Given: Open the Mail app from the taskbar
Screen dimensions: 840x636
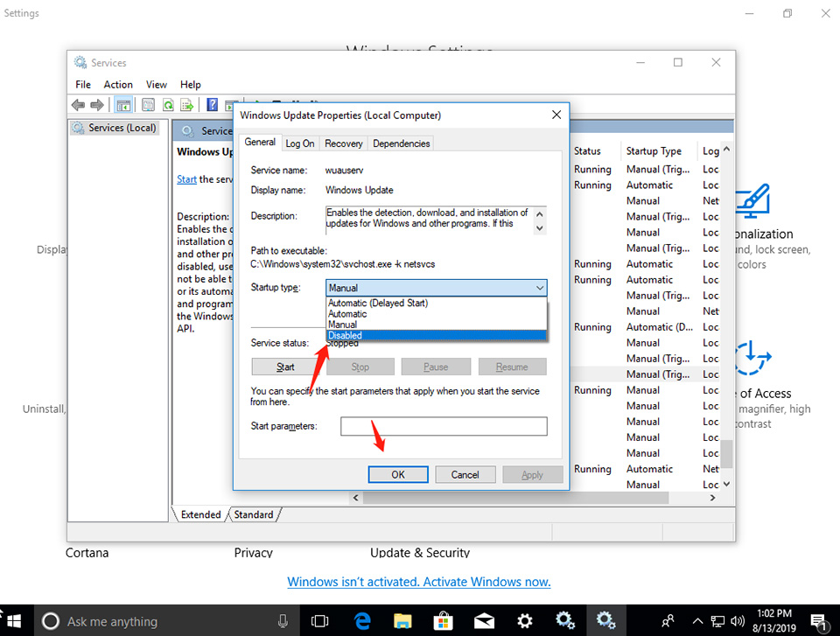Looking at the screenshot, I should (x=484, y=621).
